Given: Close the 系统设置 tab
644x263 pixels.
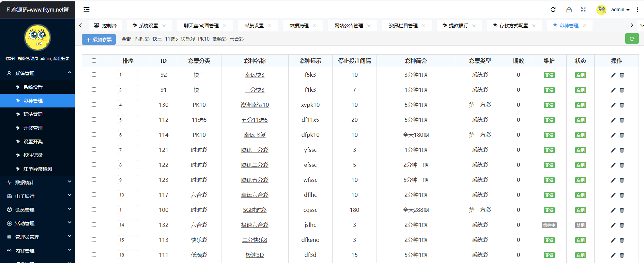Looking at the screenshot, I should point(164,26).
